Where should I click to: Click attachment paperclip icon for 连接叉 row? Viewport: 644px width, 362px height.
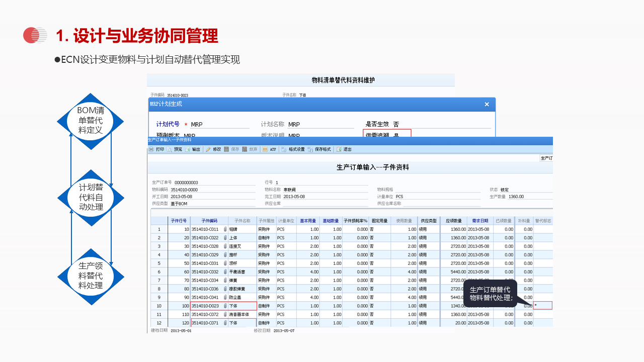(225, 246)
